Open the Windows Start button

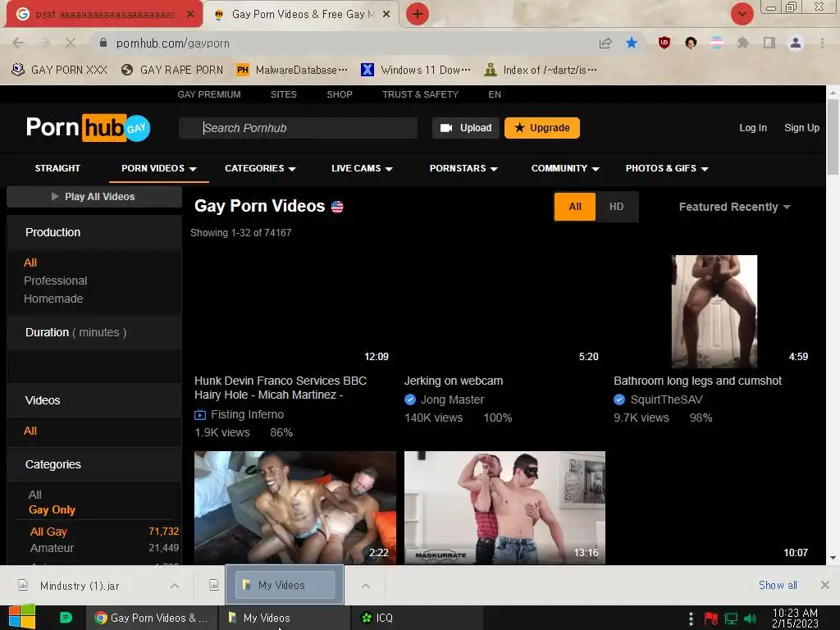click(x=22, y=617)
